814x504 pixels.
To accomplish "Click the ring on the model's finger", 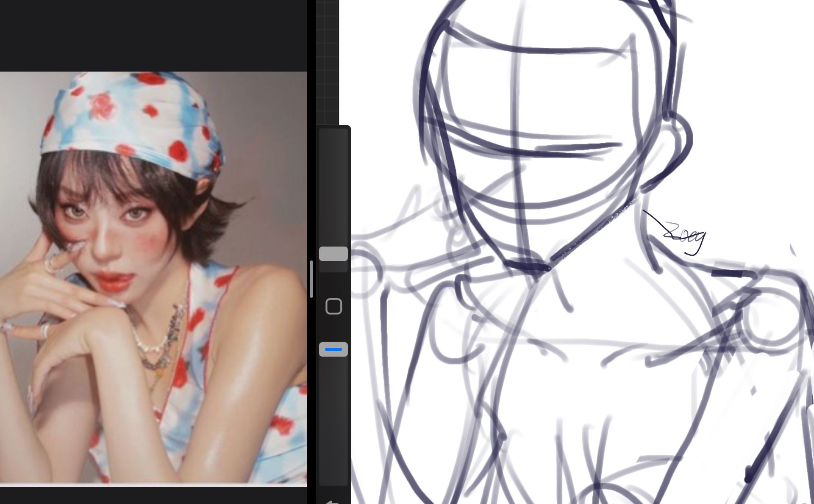I will [x=45, y=330].
